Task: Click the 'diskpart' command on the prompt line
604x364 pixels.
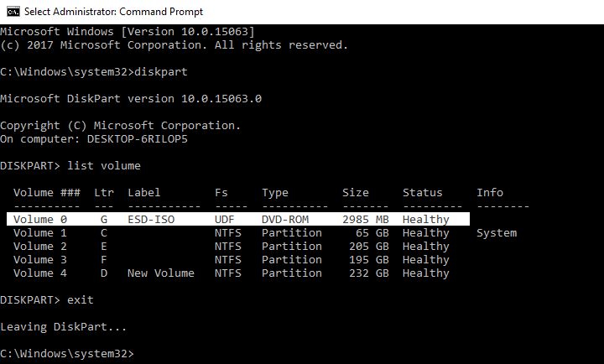Action: (x=160, y=72)
